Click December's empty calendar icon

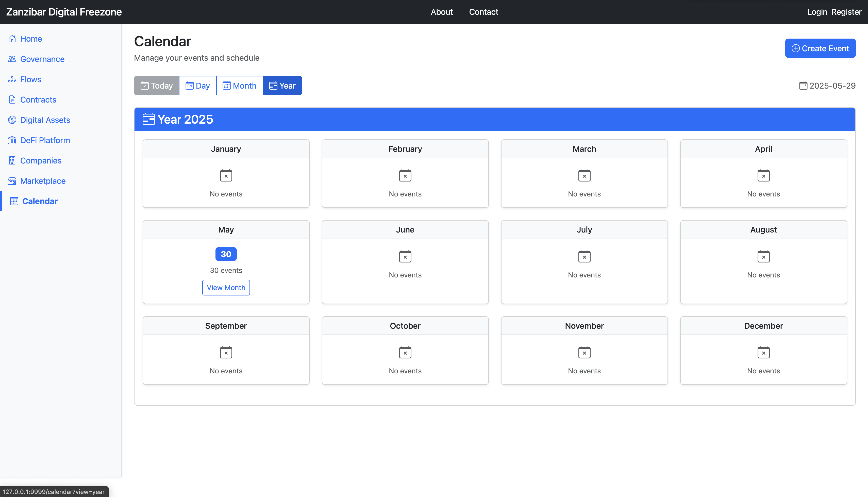click(x=763, y=352)
